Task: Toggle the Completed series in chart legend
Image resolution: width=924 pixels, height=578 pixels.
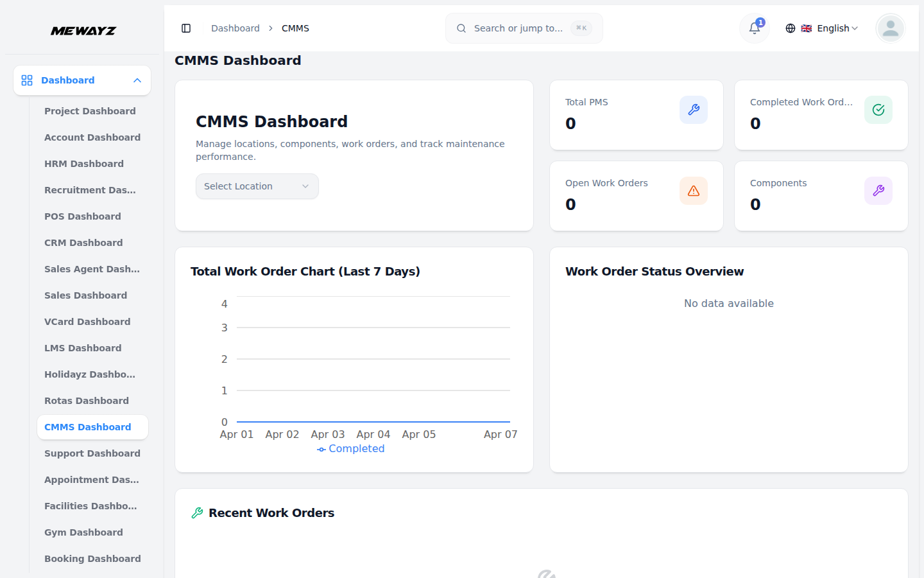Action: point(351,449)
